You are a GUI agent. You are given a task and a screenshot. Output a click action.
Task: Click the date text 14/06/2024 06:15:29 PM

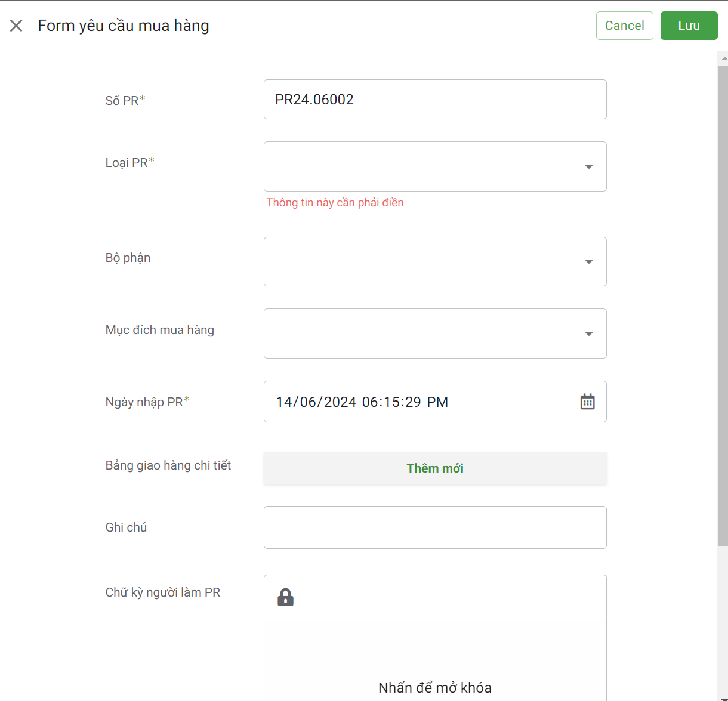coord(362,402)
